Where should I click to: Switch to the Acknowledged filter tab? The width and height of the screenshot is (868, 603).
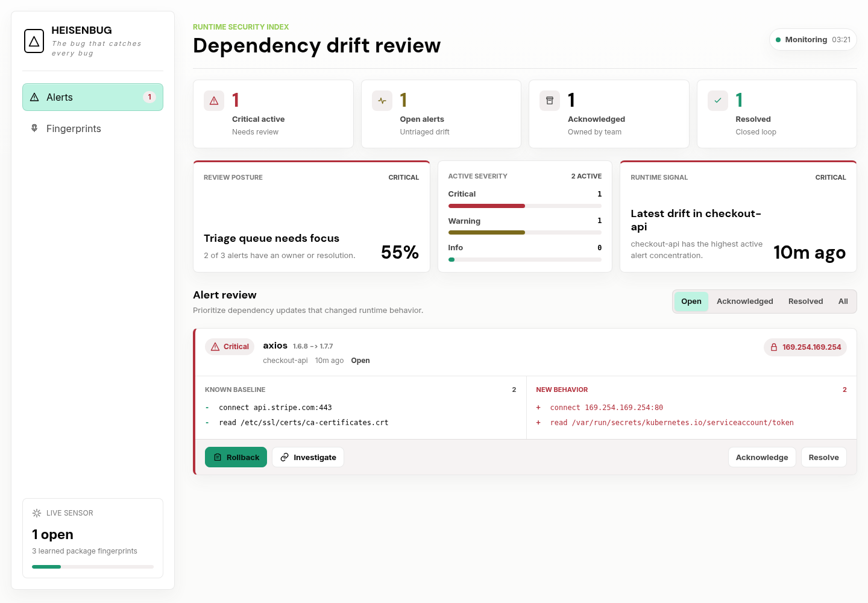(x=745, y=301)
